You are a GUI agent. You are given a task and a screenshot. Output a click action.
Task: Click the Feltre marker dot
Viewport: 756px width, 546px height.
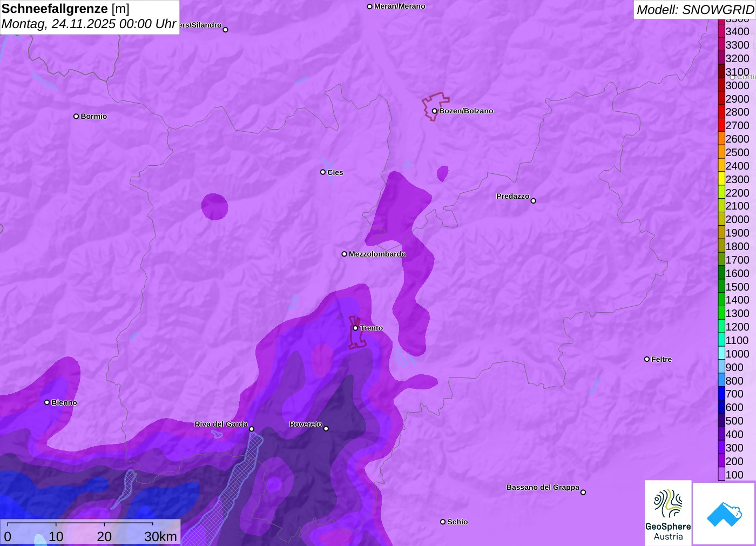(x=647, y=359)
